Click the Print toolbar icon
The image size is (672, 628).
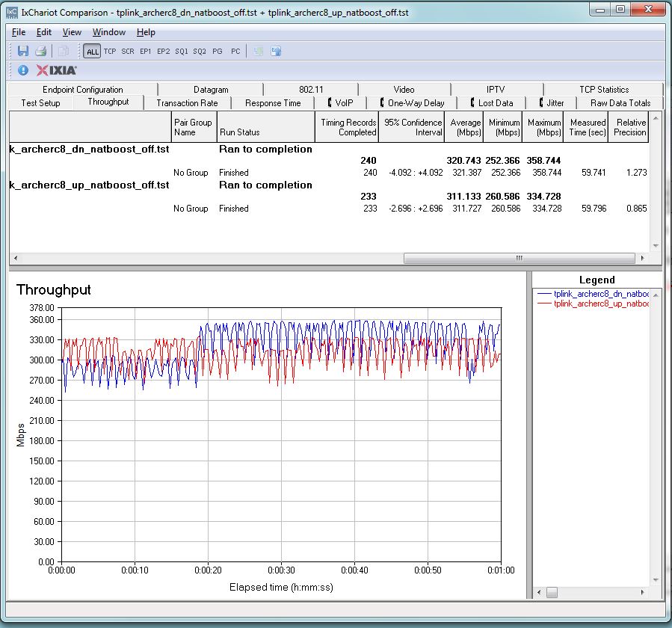pos(40,52)
